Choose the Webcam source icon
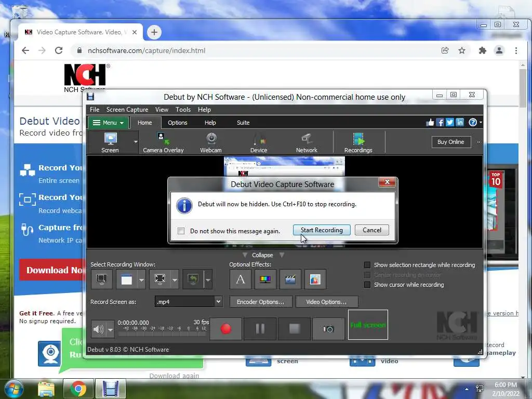532x399 pixels. [x=211, y=142]
